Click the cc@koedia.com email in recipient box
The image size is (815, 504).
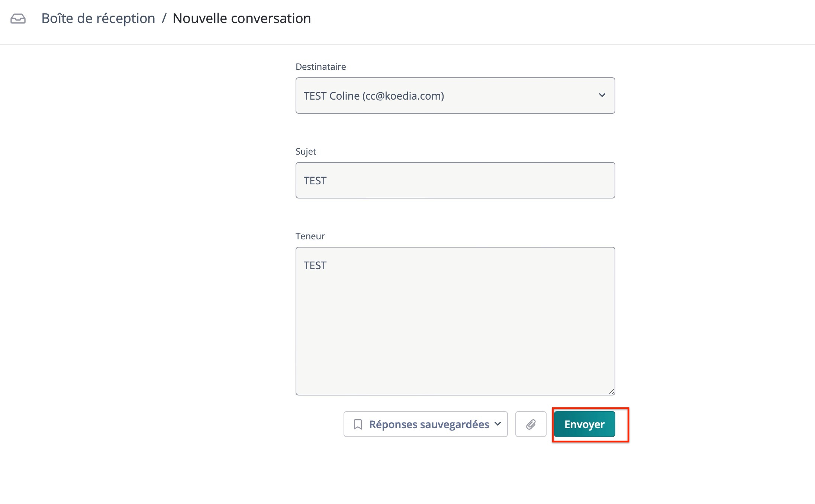[404, 96]
